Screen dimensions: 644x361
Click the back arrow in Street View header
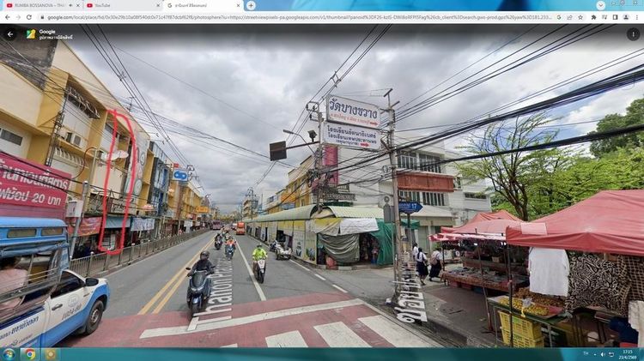(x=10, y=34)
